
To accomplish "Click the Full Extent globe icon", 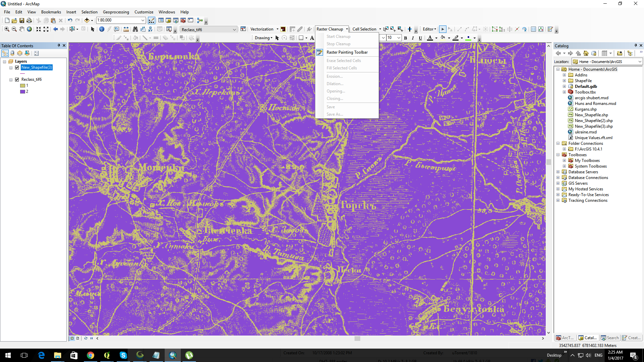I will [30, 29].
